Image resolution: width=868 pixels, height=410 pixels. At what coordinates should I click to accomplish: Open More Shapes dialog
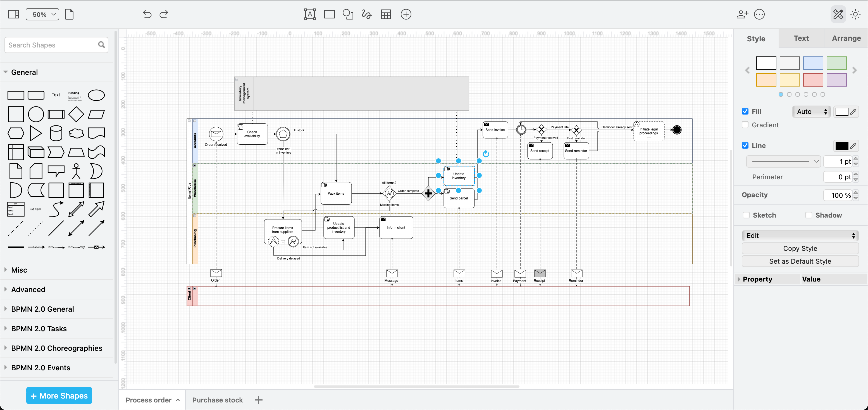point(59,395)
